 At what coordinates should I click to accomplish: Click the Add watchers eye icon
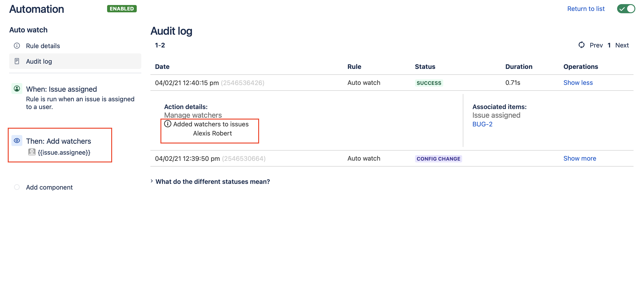click(x=17, y=141)
